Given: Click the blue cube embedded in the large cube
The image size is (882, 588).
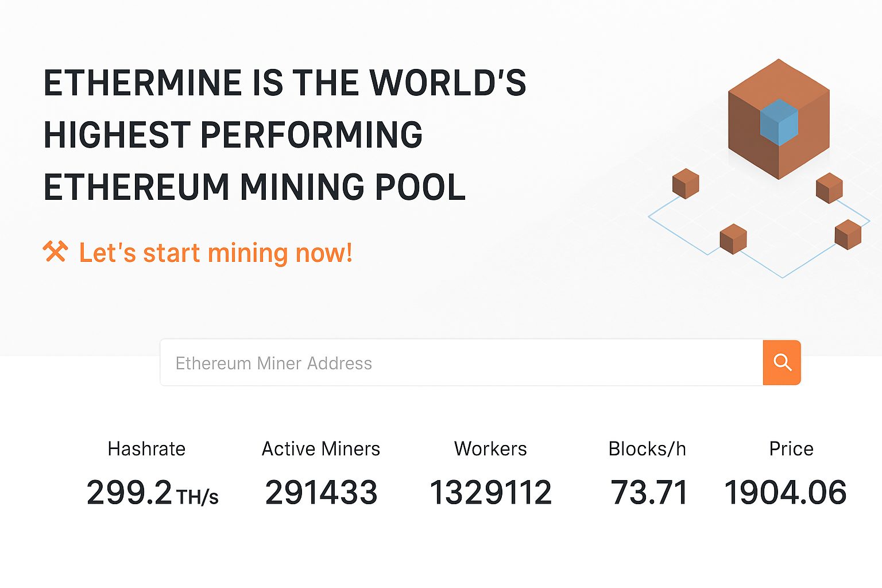Looking at the screenshot, I should tap(779, 122).
